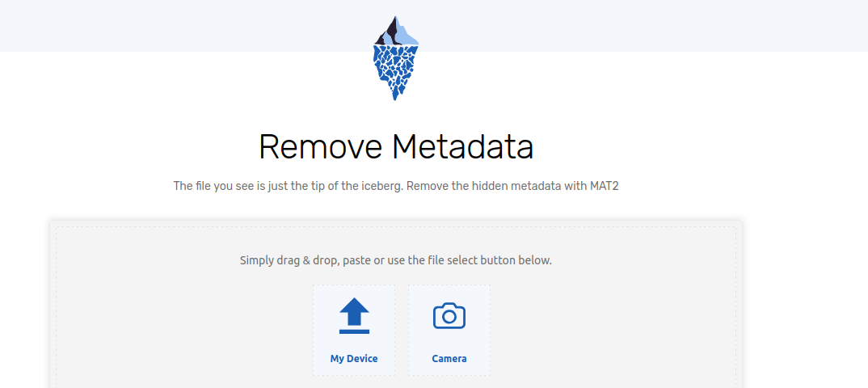
Task: Click the word 'Remove' in the title
Action: pyautogui.click(x=321, y=147)
